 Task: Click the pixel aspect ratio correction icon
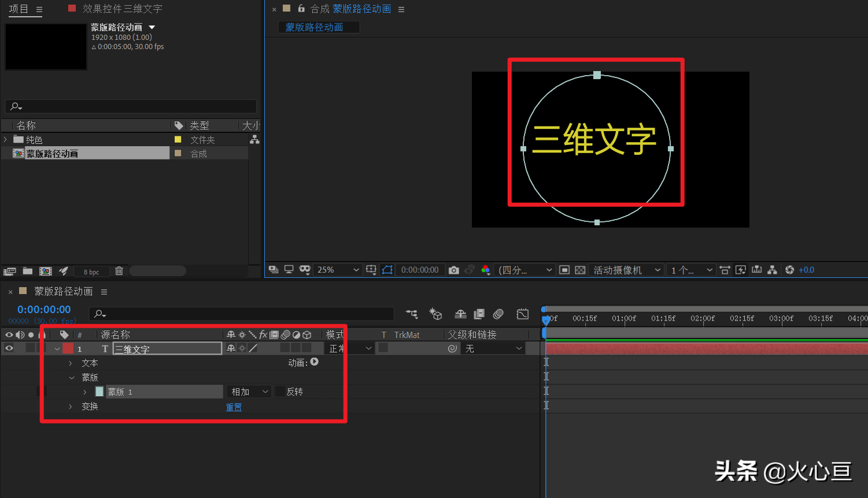pos(725,270)
